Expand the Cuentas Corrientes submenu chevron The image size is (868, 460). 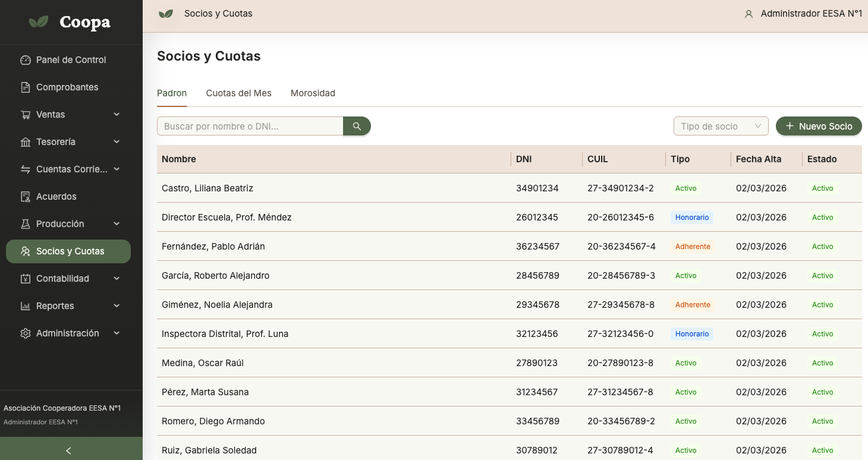point(117,169)
